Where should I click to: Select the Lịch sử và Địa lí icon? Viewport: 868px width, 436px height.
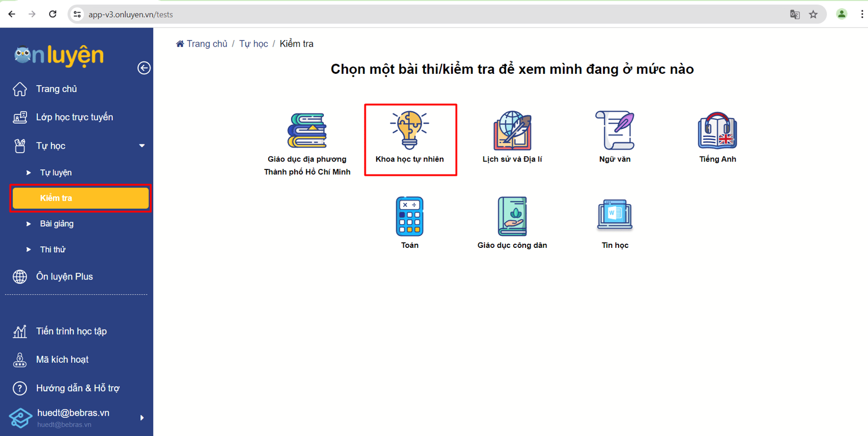[x=512, y=131]
